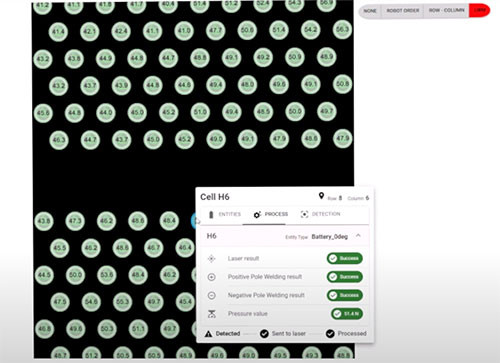Click the Laser result label
Viewport: 500px width, 363px height.
pyautogui.click(x=243, y=258)
